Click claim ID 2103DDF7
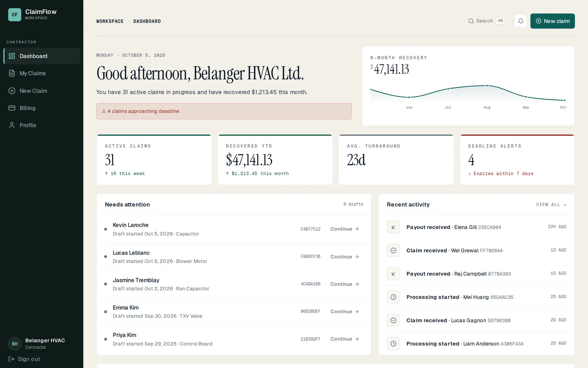Viewport: 588px width, 368px height. pos(311,339)
